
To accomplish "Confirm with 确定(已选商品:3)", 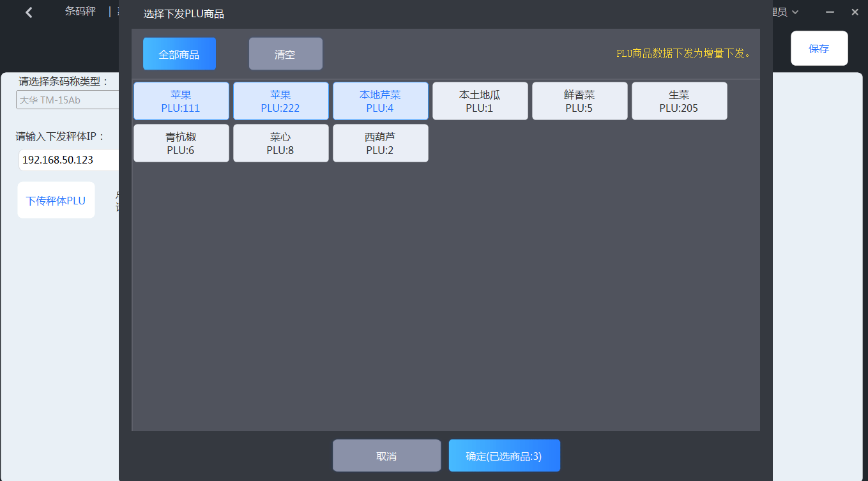I will [x=505, y=455].
